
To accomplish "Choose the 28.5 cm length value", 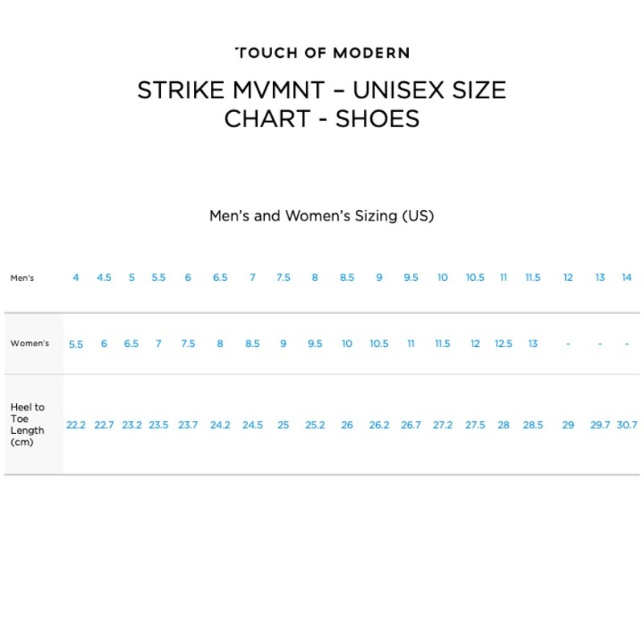I will click(533, 425).
